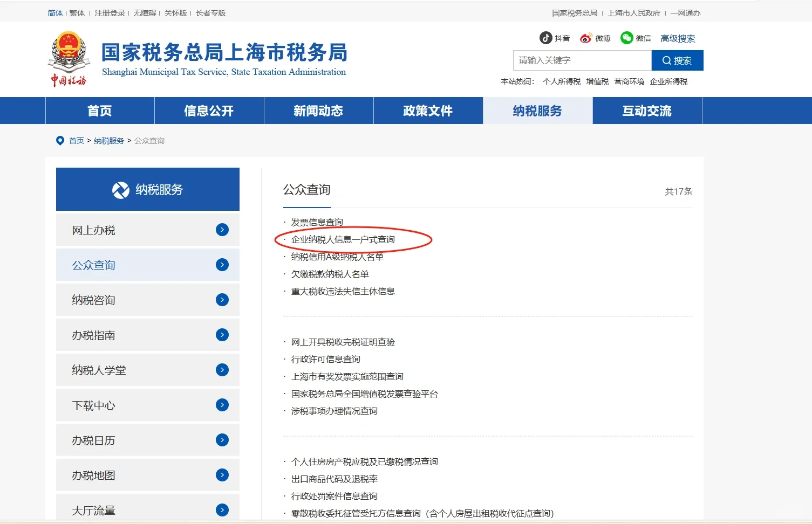Switch to the 政策文件 tab
This screenshot has width=812, height=524.
[428, 111]
